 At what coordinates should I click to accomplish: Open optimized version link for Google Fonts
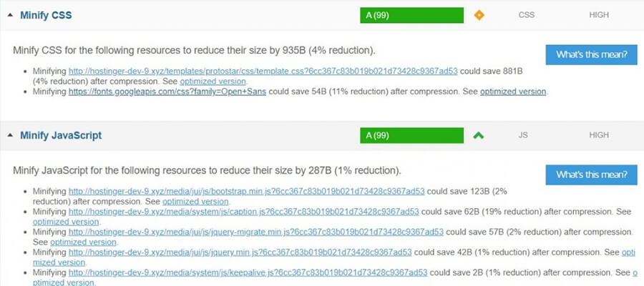513,92
